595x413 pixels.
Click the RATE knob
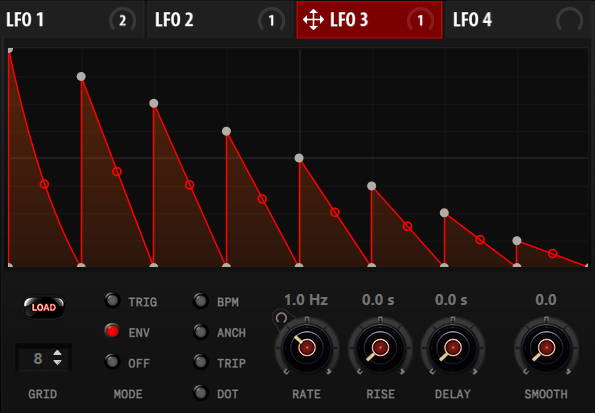click(307, 347)
